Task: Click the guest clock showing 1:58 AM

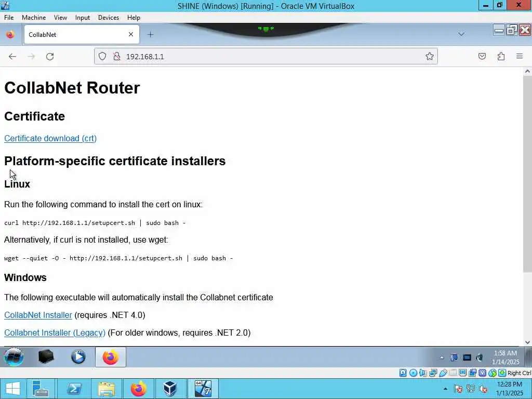Action: point(506,357)
